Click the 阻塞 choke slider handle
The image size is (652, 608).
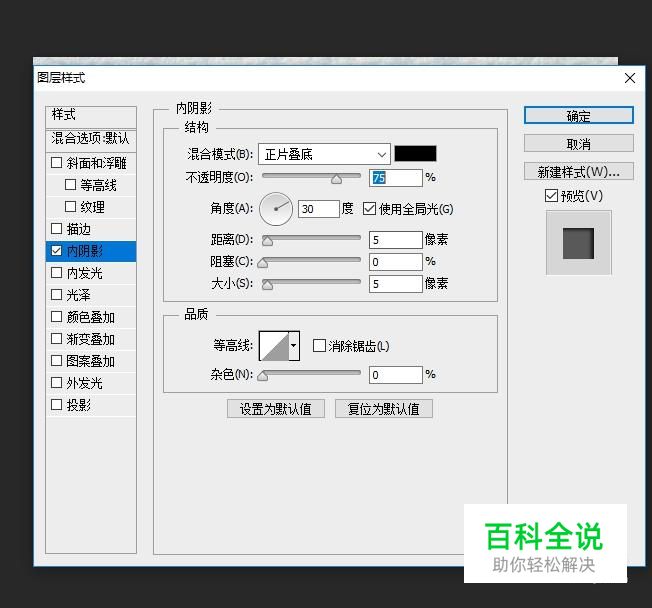click(x=262, y=263)
